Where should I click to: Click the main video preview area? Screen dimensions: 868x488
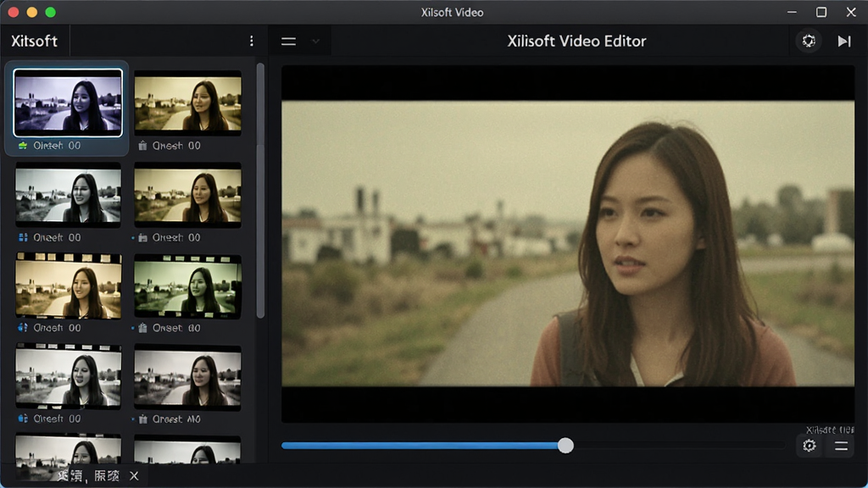(x=568, y=244)
